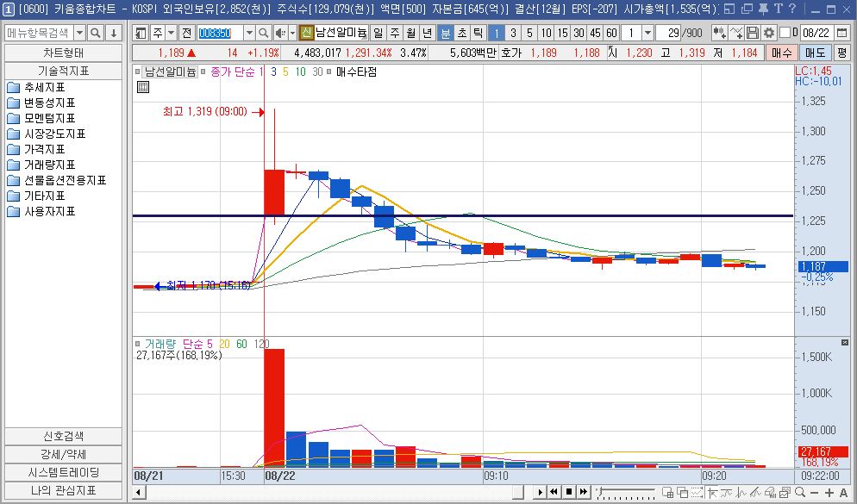Open the calendar date picker icon

(x=841, y=34)
